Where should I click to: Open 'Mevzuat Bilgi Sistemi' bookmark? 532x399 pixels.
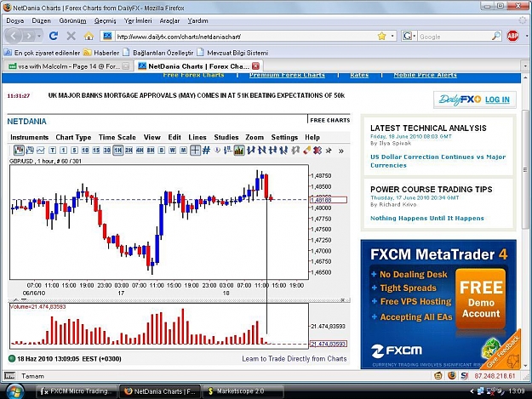coord(232,53)
